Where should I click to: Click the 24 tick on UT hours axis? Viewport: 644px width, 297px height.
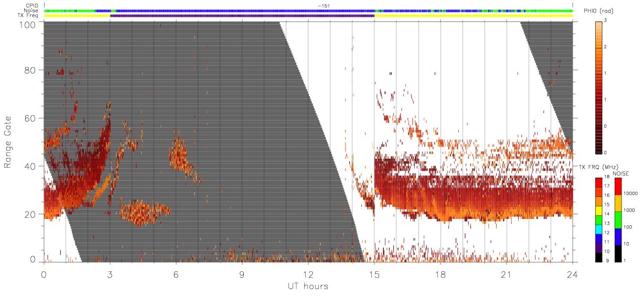[572, 274]
